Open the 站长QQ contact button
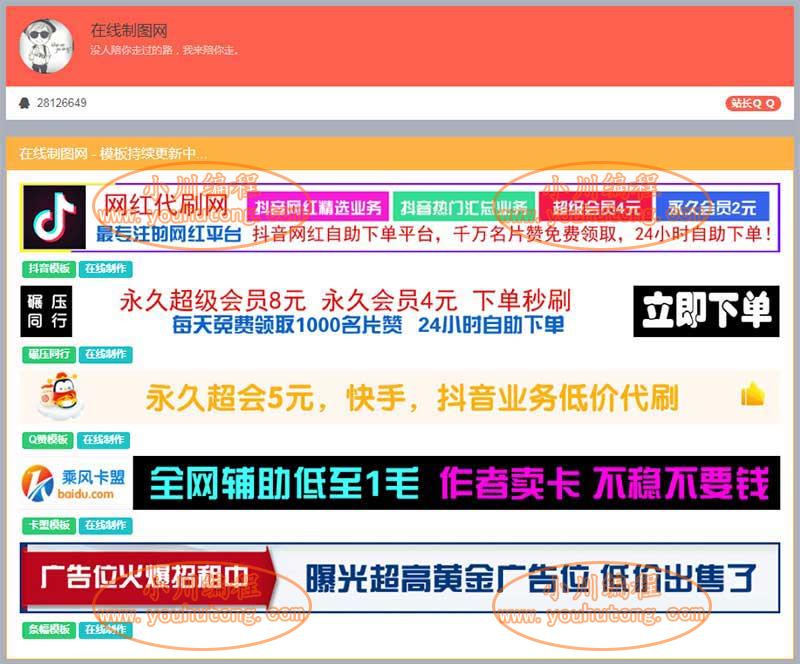Screen dimensions: 800x664 coord(753,104)
